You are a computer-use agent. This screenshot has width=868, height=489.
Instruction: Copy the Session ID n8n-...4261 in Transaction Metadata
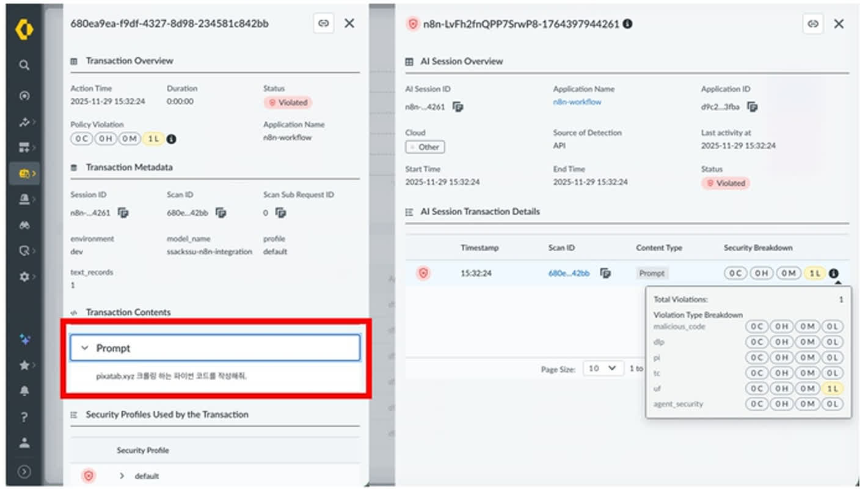(x=123, y=213)
